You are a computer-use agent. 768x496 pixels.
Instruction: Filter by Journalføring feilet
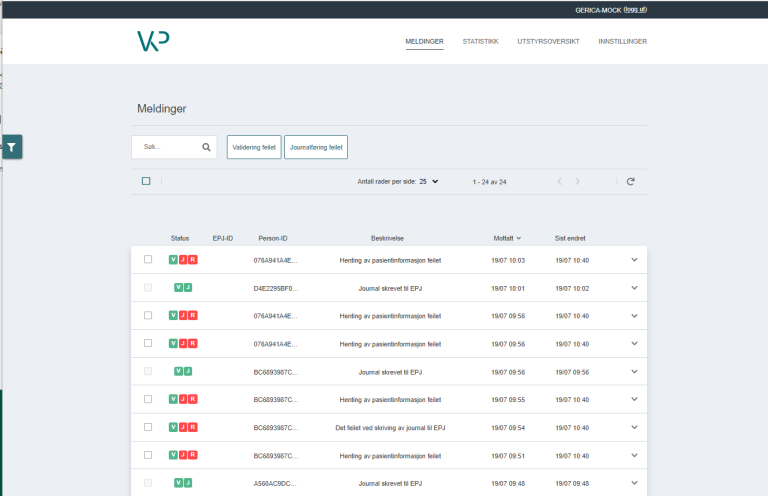316,147
